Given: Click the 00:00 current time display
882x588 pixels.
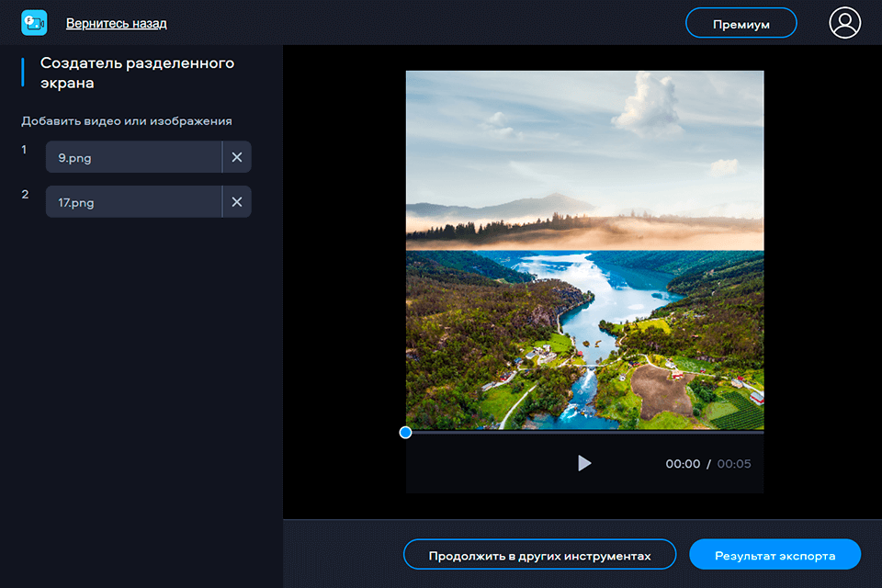Looking at the screenshot, I should pos(683,464).
